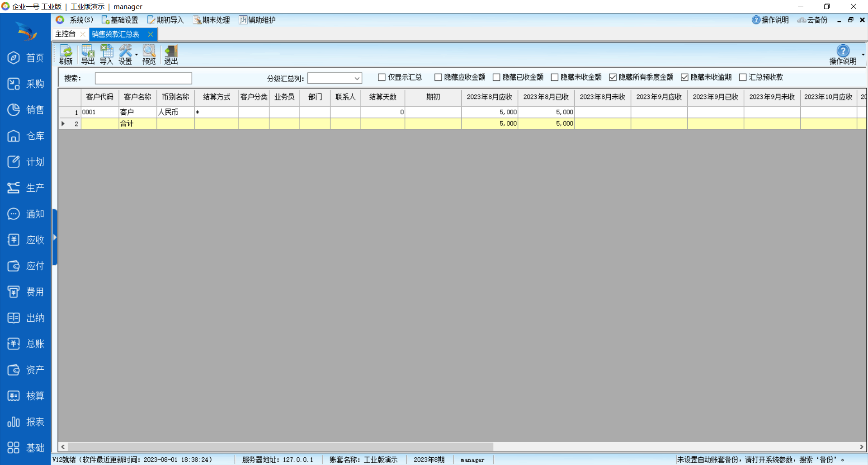The width and height of the screenshot is (868, 465).
Task: Toggle the 汇总预收款 checkbox
Action: pos(742,77)
